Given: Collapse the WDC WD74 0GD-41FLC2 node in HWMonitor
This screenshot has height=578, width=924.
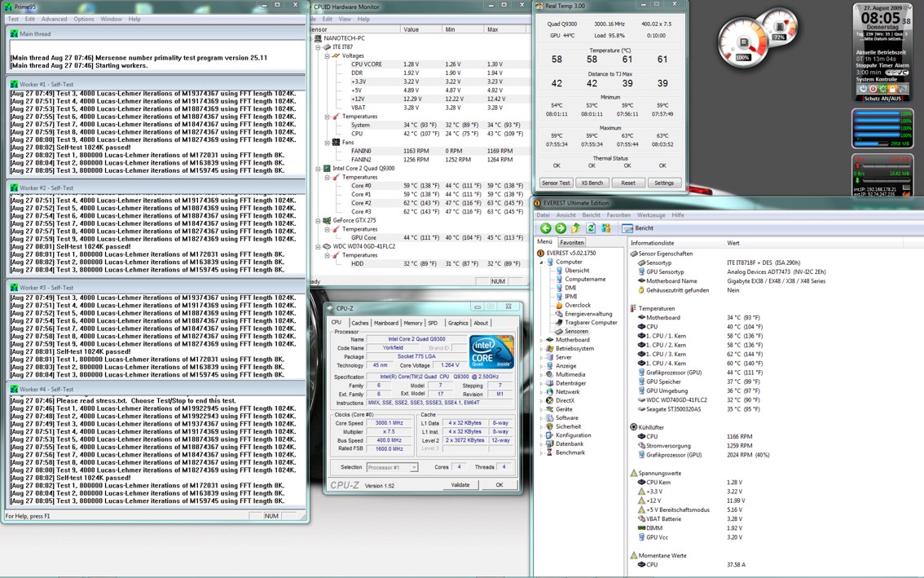Looking at the screenshot, I should click(319, 246).
